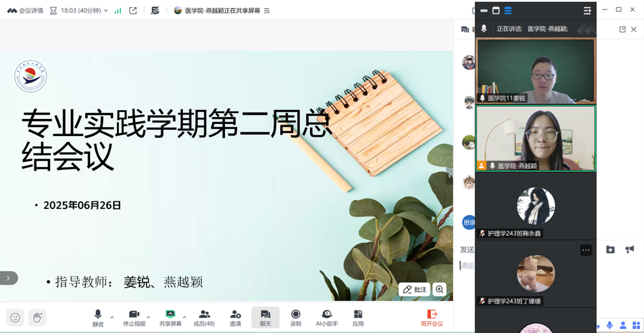Click 离开会议 to leave the meeting
The height and width of the screenshot is (333, 644).
(x=432, y=317)
